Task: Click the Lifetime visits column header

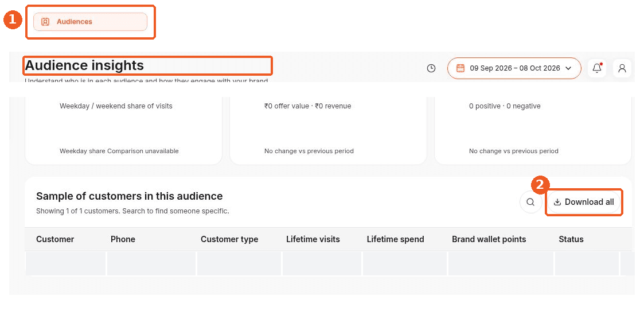Action: click(313, 239)
